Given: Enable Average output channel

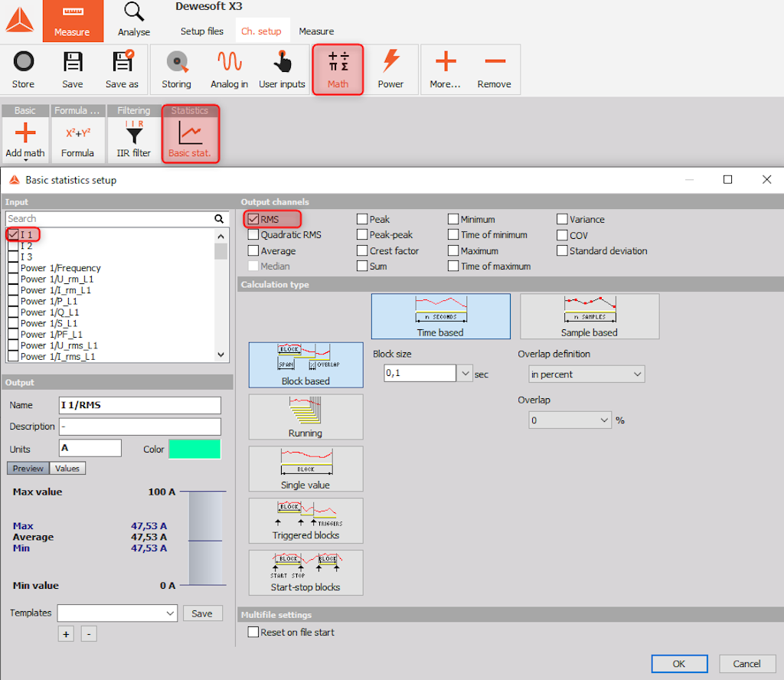Looking at the screenshot, I should point(253,250).
